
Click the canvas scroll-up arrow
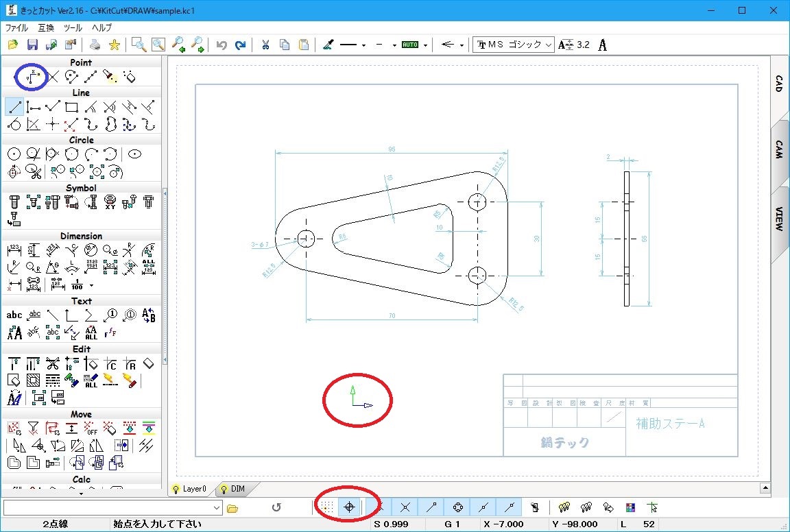click(765, 487)
